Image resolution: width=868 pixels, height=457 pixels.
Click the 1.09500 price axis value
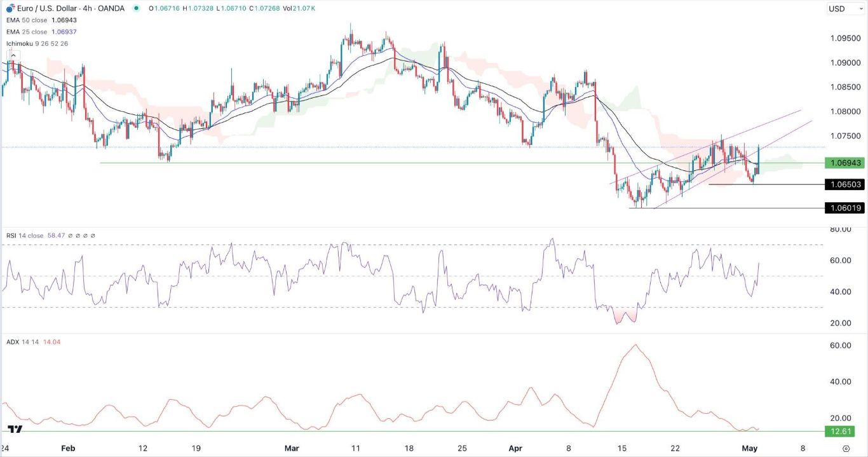point(845,38)
